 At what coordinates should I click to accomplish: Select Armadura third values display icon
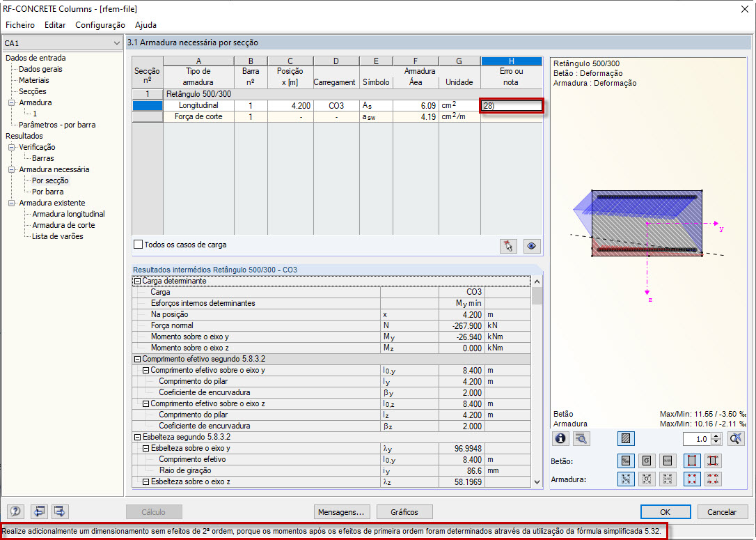pos(668,479)
